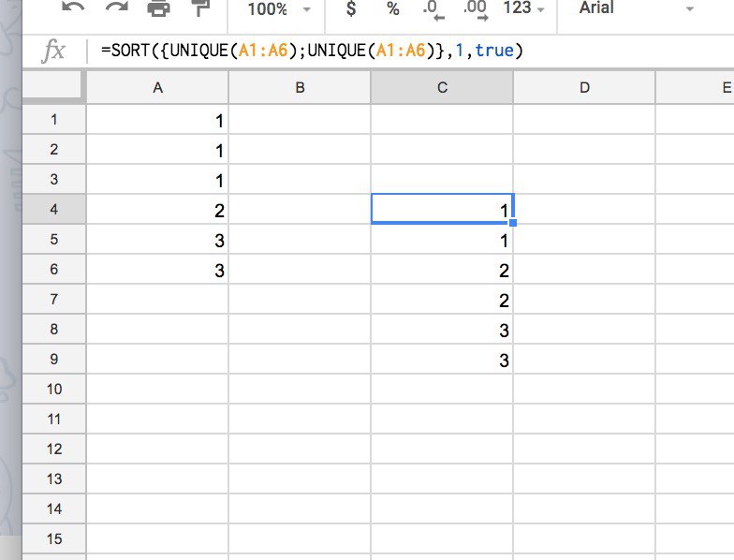Select row 10 header
Viewport: 734px width, 560px height.
(x=54, y=390)
